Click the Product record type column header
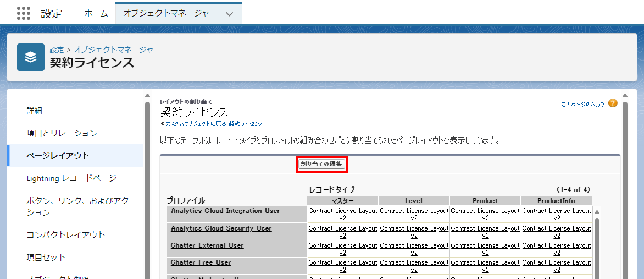The height and width of the screenshot is (279, 644). click(485, 201)
